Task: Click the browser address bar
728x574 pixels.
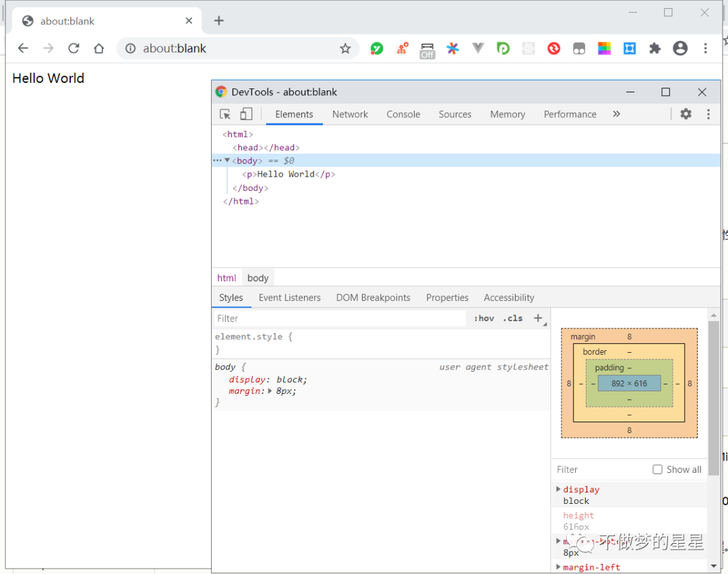Action: click(x=238, y=49)
